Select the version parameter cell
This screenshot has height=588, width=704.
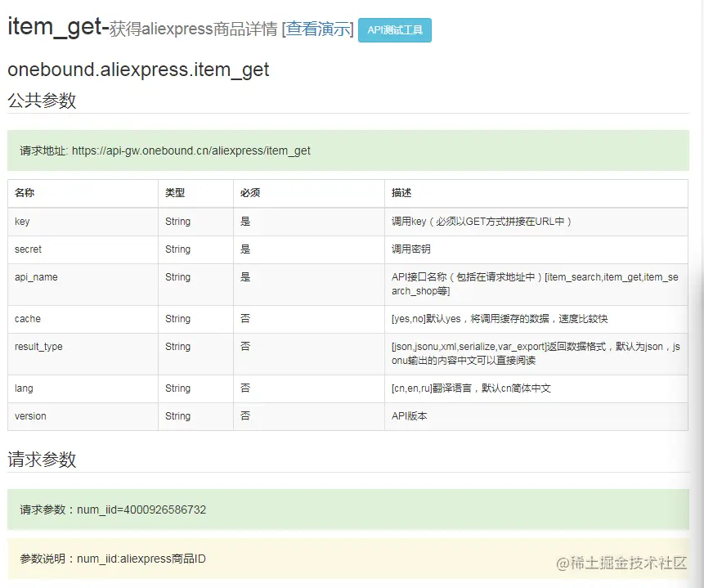click(x=83, y=416)
